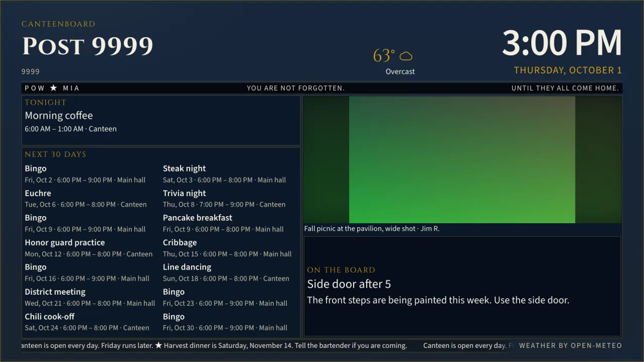
Task: Click the Wed, Oct 21 District meeting time line
Action: point(90,303)
